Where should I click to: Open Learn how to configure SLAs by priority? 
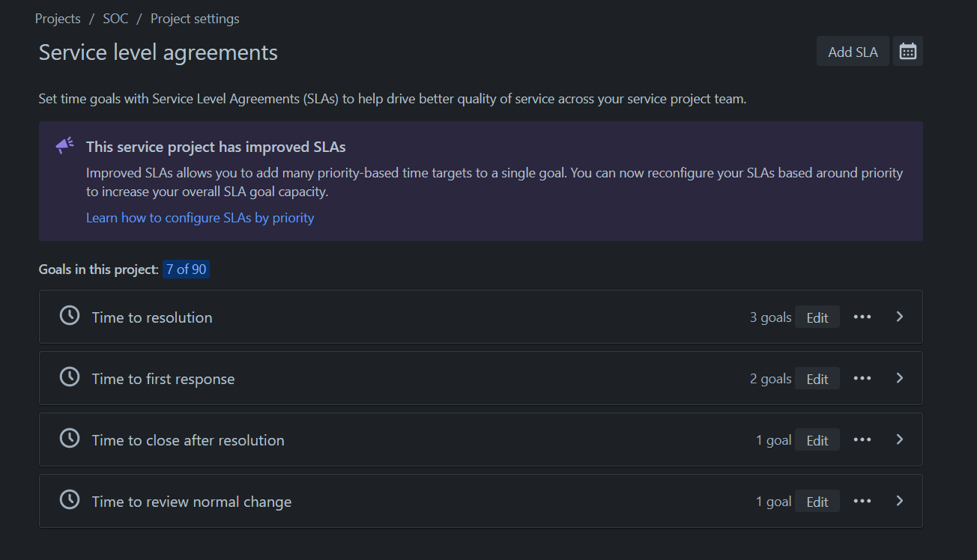click(x=200, y=218)
